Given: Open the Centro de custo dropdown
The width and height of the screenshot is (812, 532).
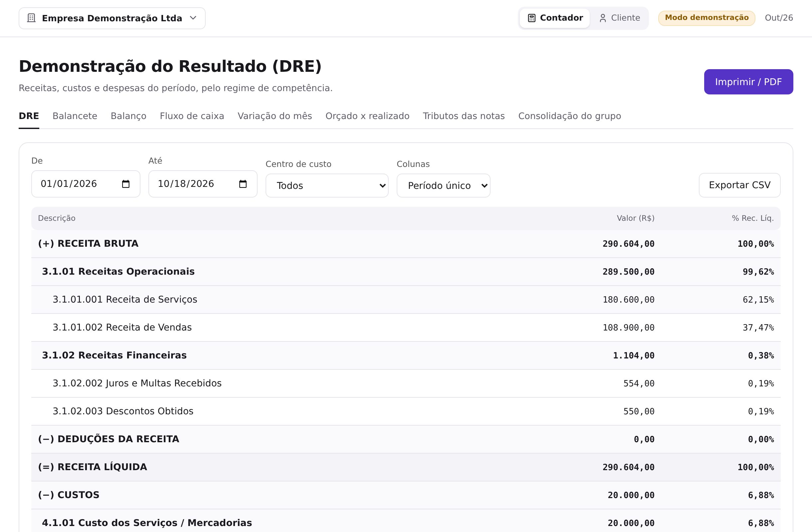Looking at the screenshot, I should click(327, 186).
